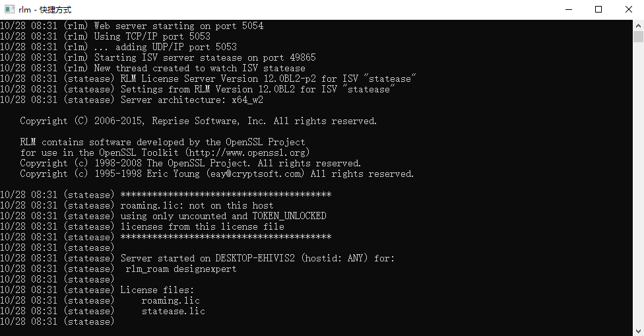The height and width of the screenshot is (336, 644).
Task: Minimize the rlm console window
Action: 568,9
